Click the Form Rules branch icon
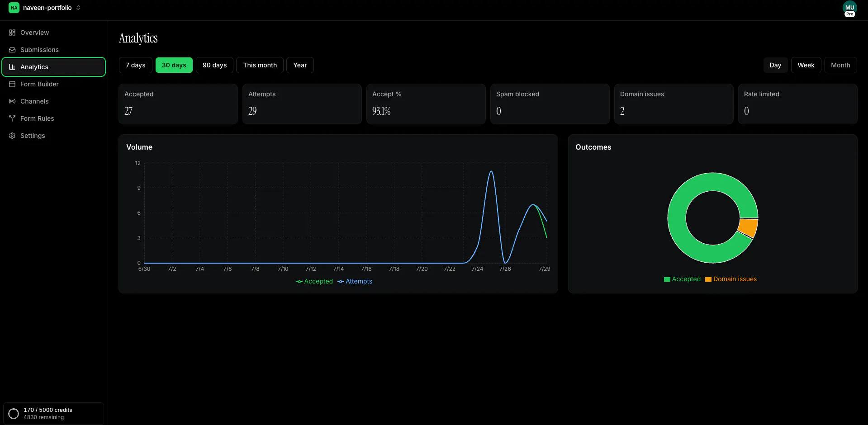Viewport: 868px width, 425px height. (12, 118)
